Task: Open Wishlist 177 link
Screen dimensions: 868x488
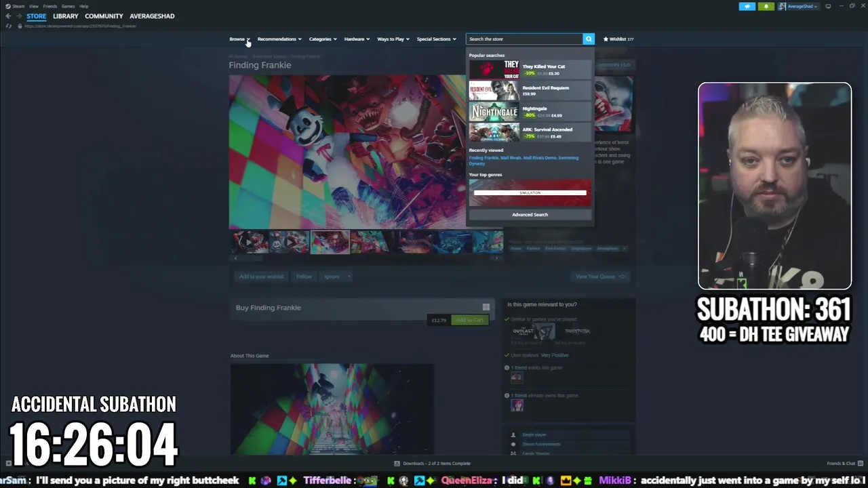Action: coord(618,39)
